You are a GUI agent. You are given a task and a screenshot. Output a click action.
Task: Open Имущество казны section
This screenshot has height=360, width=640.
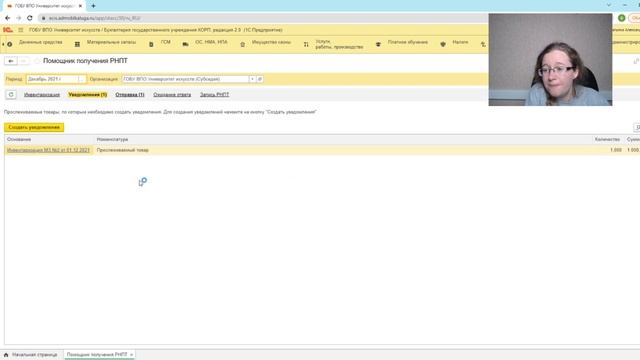click(x=271, y=42)
